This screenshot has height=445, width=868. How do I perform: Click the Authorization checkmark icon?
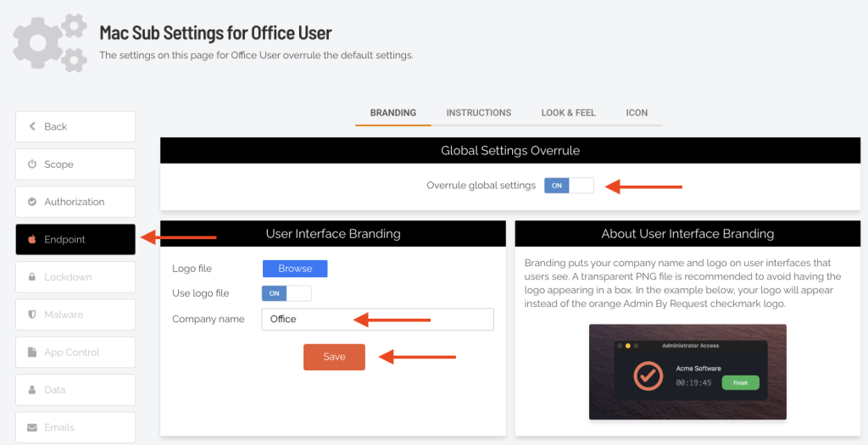coord(32,202)
